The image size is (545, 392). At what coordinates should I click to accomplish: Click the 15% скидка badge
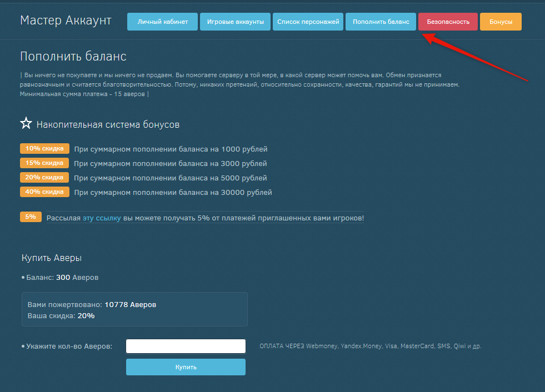tap(44, 163)
